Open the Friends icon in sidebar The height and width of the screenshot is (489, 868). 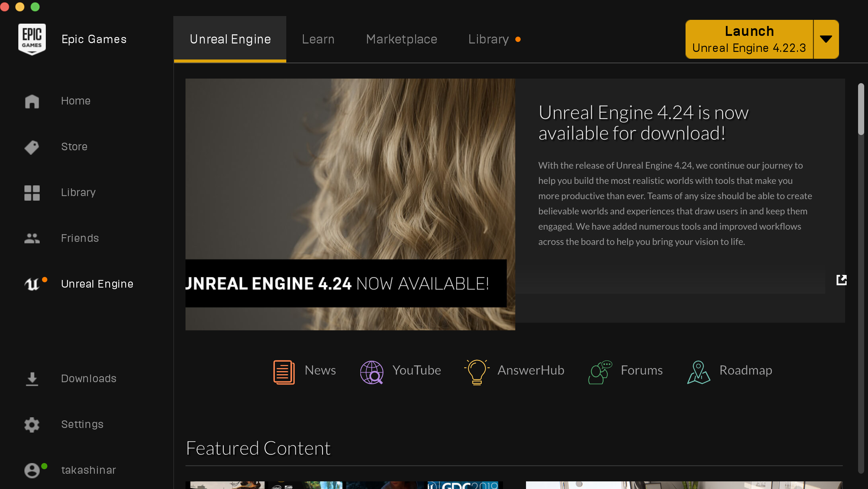tap(32, 238)
